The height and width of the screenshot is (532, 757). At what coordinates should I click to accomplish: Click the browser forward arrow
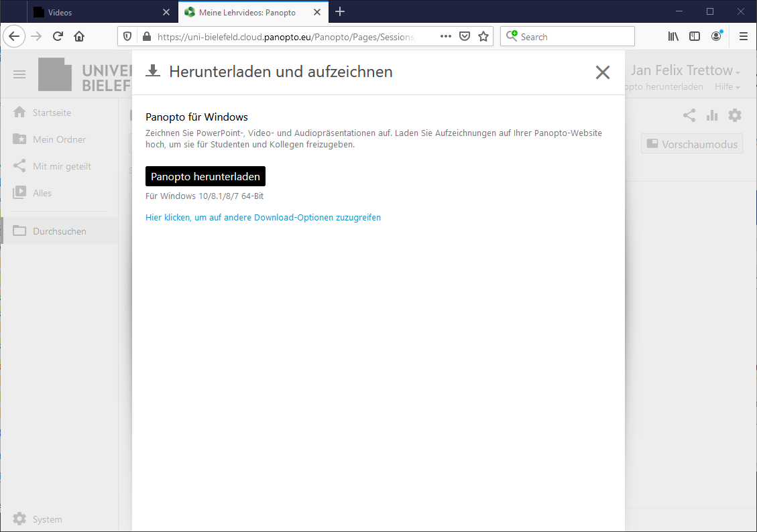(36, 37)
